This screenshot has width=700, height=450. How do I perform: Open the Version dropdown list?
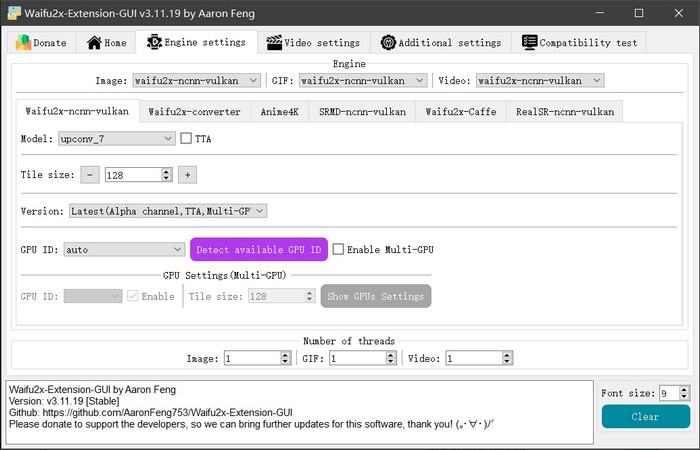point(168,211)
